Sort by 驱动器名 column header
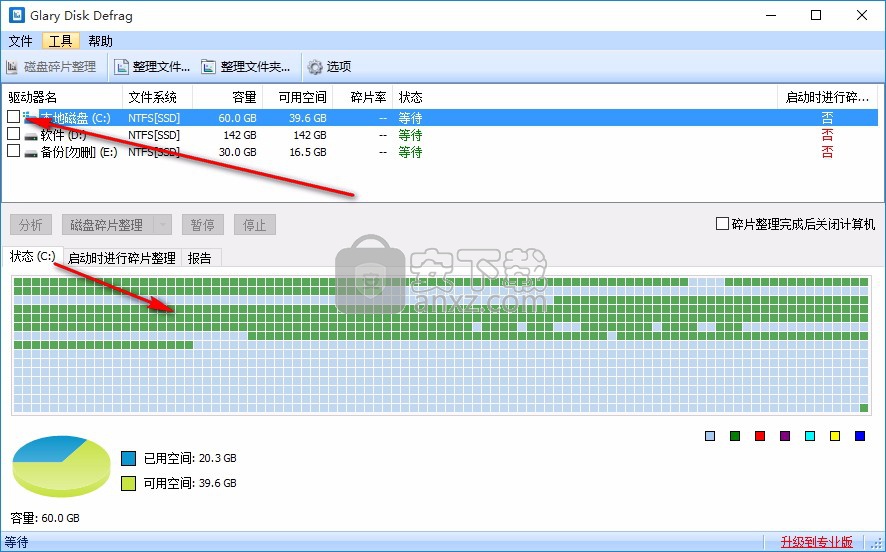886x552 pixels. tap(63, 97)
